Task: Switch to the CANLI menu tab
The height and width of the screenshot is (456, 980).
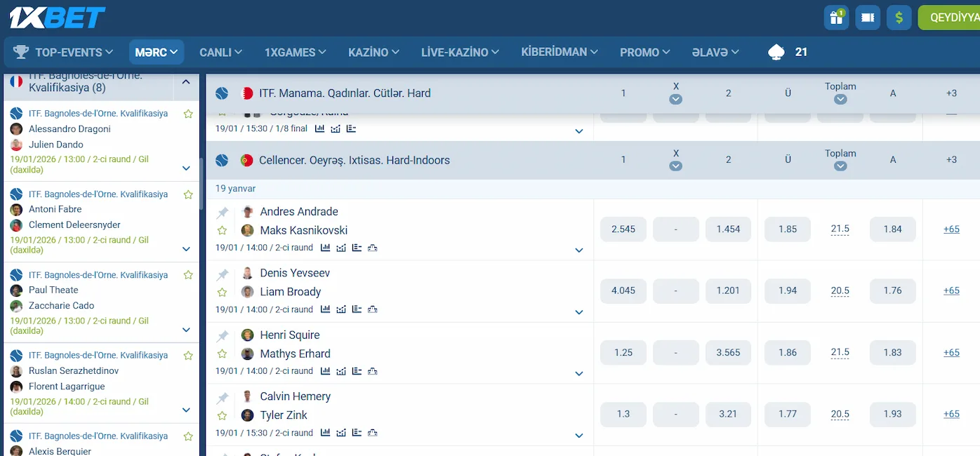Action: [x=220, y=51]
